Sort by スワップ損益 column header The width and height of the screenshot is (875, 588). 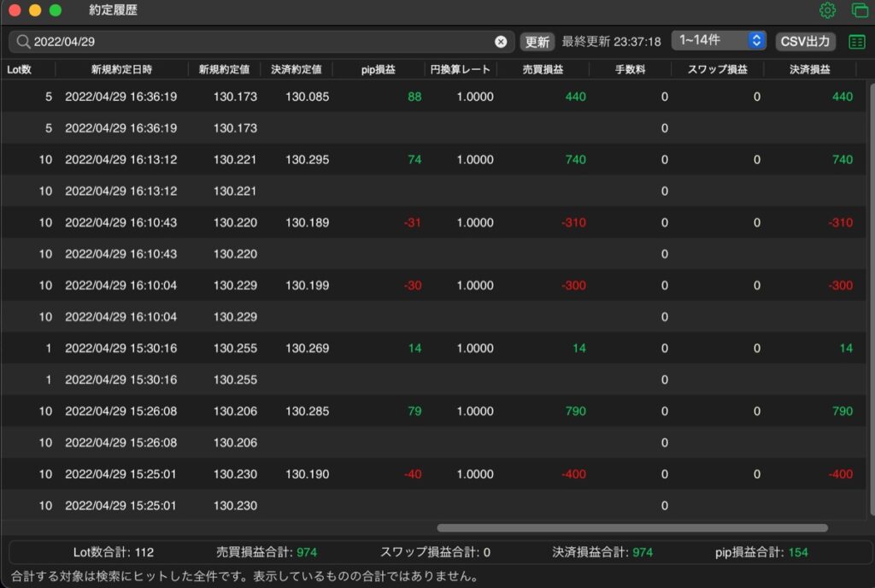pyautogui.click(x=717, y=70)
